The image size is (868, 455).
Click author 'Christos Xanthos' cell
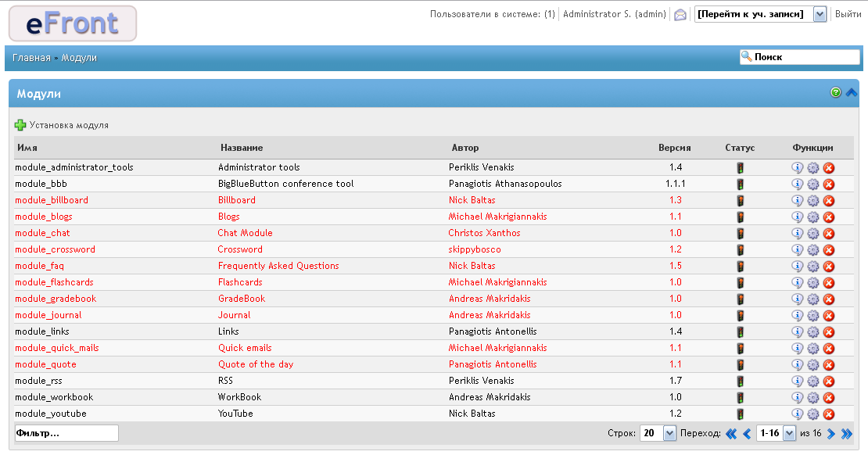click(484, 233)
